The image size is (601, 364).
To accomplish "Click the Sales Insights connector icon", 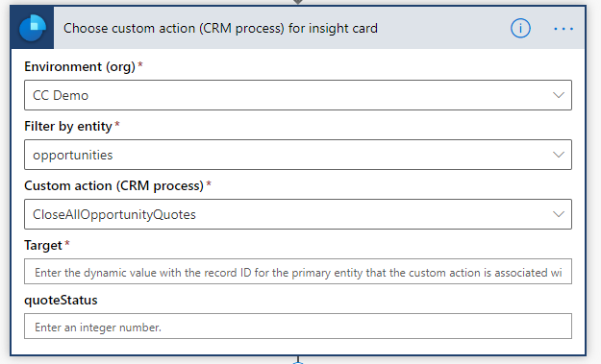I will (33, 28).
